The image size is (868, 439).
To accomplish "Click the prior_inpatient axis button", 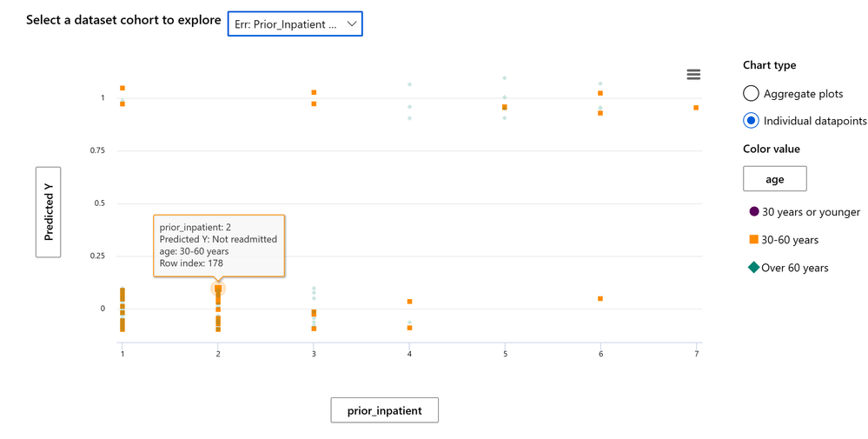I will pos(385,410).
